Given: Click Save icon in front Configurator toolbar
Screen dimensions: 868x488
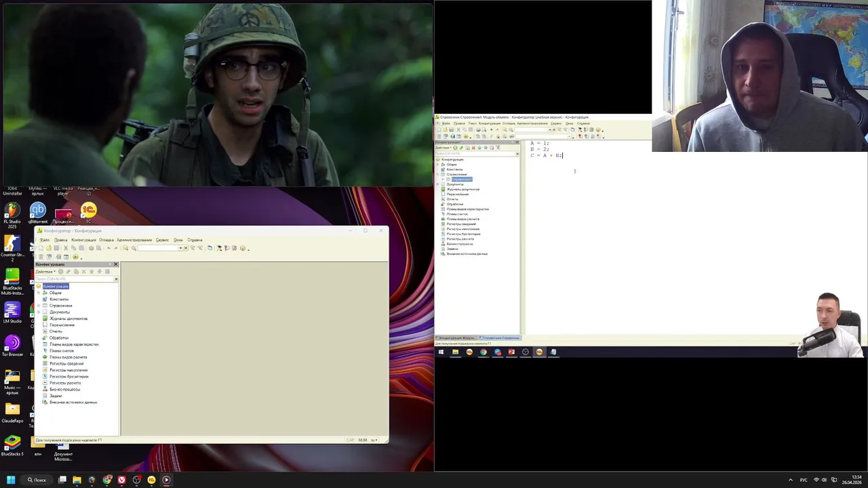Looking at the screenshot, I should click(56, 248).
